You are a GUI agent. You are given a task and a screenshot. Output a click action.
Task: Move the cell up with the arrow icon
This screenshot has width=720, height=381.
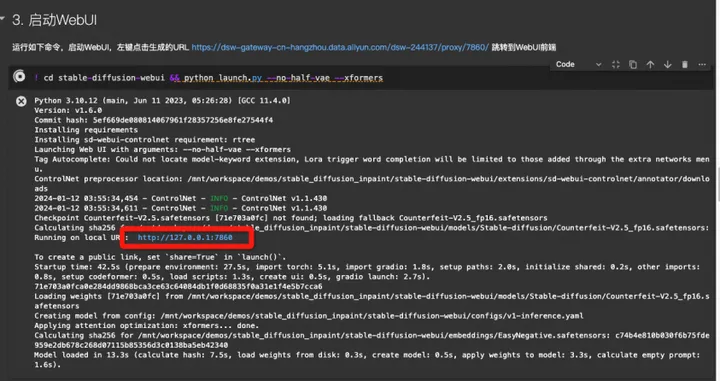coord(650,65)
